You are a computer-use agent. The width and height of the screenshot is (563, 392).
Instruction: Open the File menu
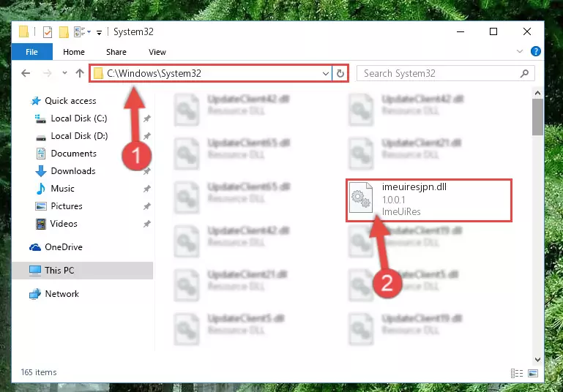click(x=32, y=52)
